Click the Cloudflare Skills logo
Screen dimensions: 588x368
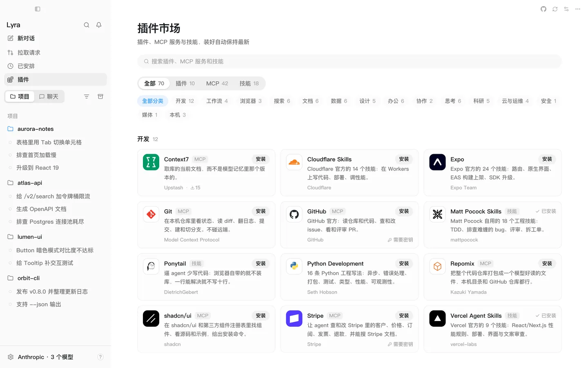[x=294, y=162]
